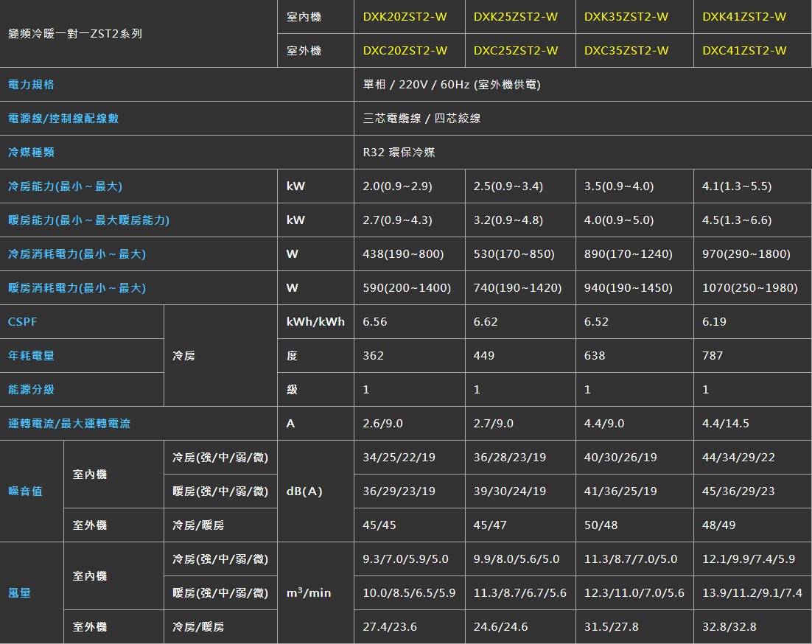Click the DXC20ZST2-W outdoor unit model
The width and height of the screenshot is (812, 644).
405,51
